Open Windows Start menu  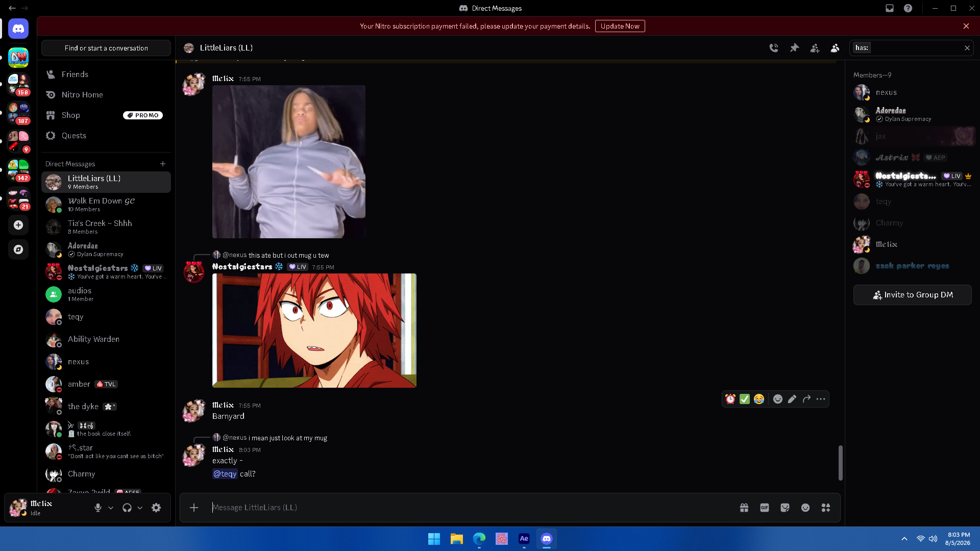pos(434,539)
